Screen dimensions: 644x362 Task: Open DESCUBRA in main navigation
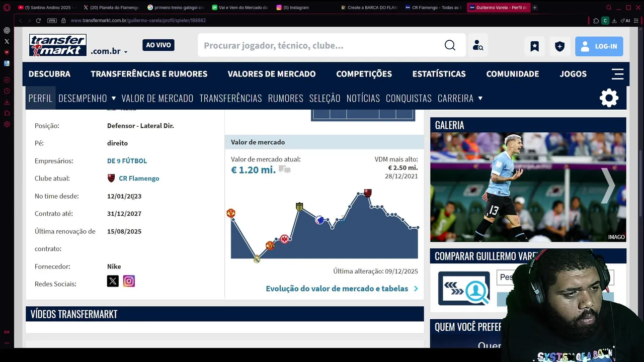point(49,74)
